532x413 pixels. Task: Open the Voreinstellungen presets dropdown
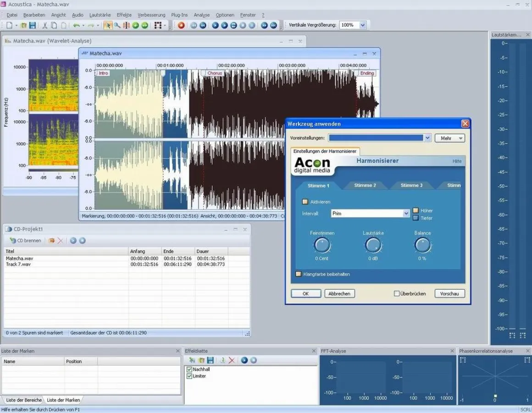pyautogui.click(x=427, y=138)
